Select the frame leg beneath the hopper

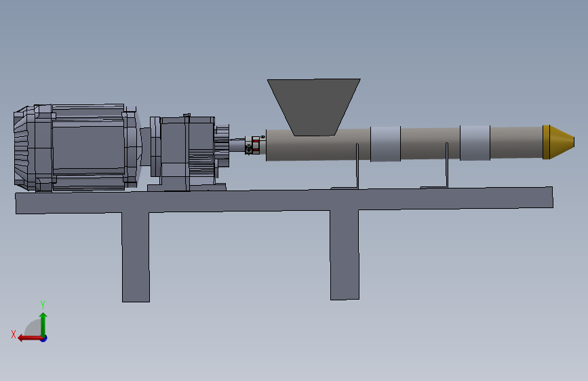pyautogui.click(x=345, y=255)
